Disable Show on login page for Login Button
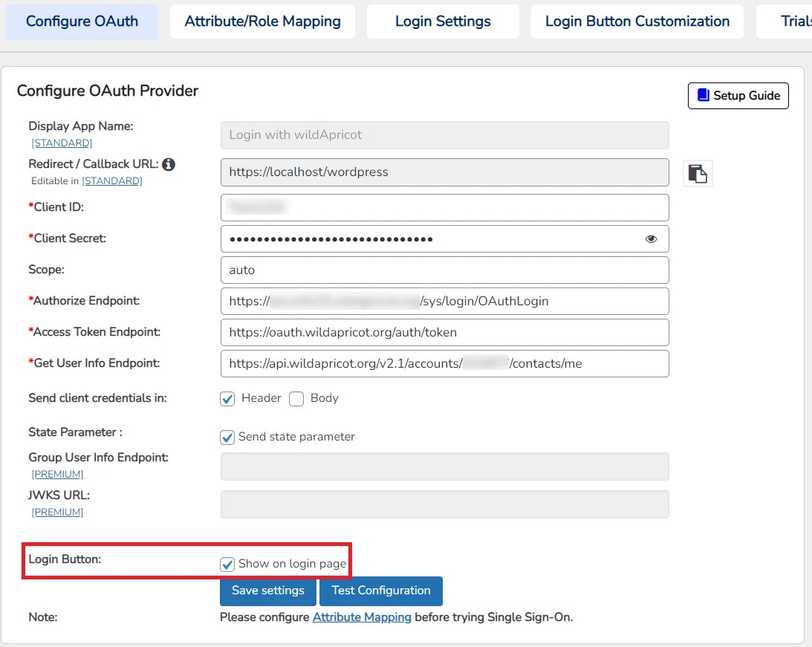Screen dimensions: 812x647 (227, 564)
